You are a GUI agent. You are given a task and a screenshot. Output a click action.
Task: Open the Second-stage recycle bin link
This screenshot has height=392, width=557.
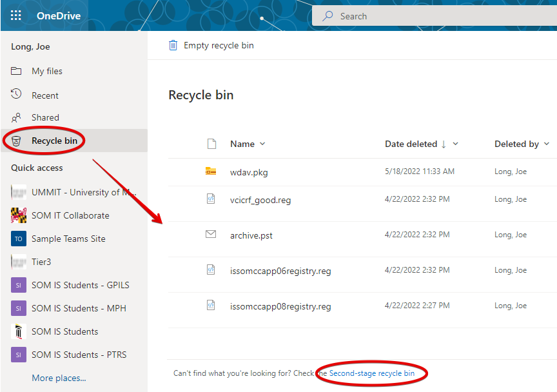[371, 373]
